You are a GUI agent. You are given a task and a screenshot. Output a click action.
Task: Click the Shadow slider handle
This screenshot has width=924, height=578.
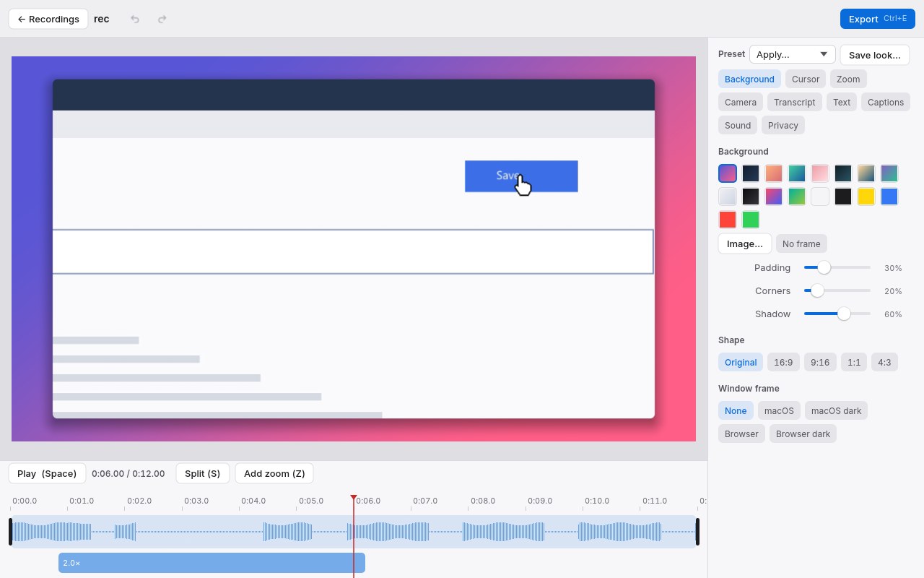tap(844, 314)
